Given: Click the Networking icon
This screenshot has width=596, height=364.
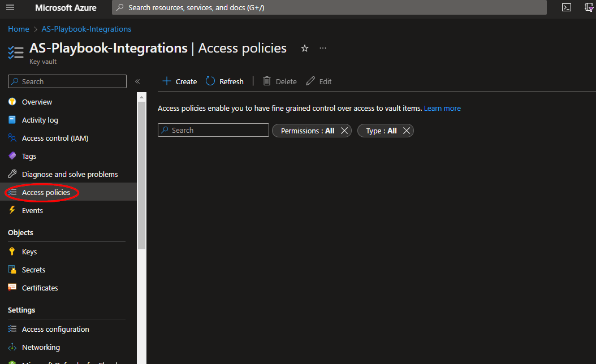Looking at the screenshot, I should 12,347.
